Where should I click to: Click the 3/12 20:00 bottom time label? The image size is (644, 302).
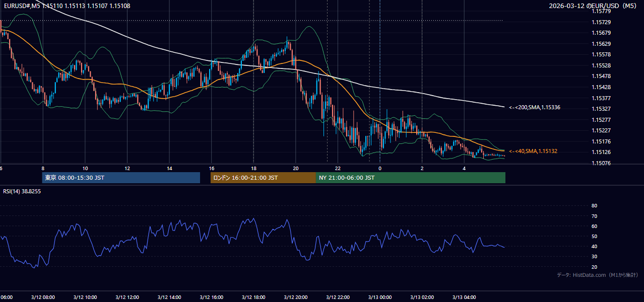(x=295, y=297)
